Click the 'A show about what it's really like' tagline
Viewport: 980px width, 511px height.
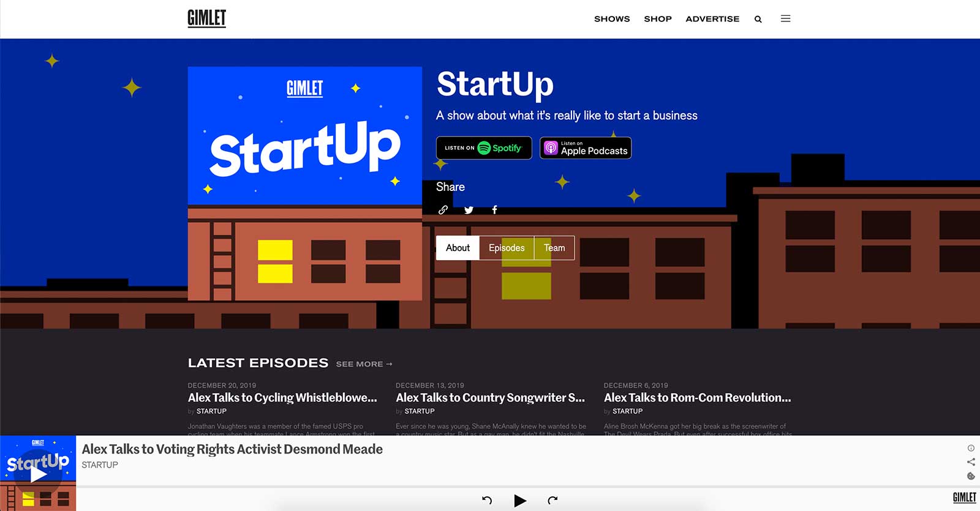pyautogui.click(x=567, y=116)
